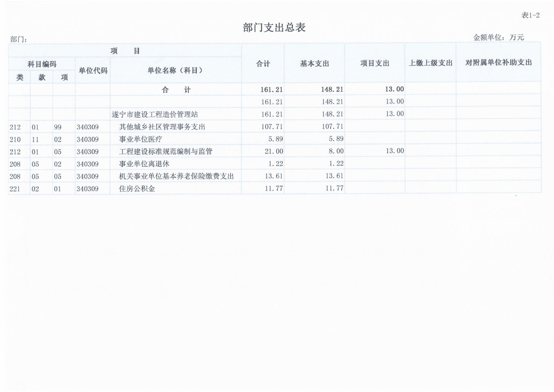Select the 机关事业单位基本养老保险缴费支出 cell
The height and width of the screenshot is (392, 554).
(176, 176)
